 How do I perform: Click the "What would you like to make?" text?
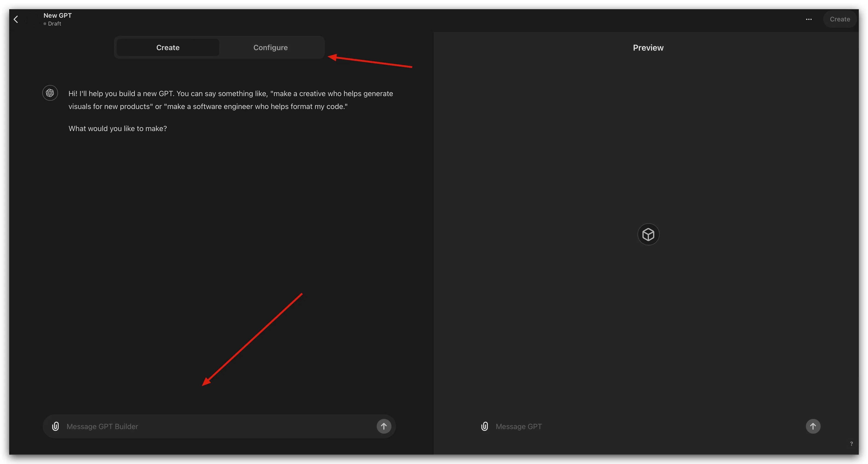(x=118, y=128)
